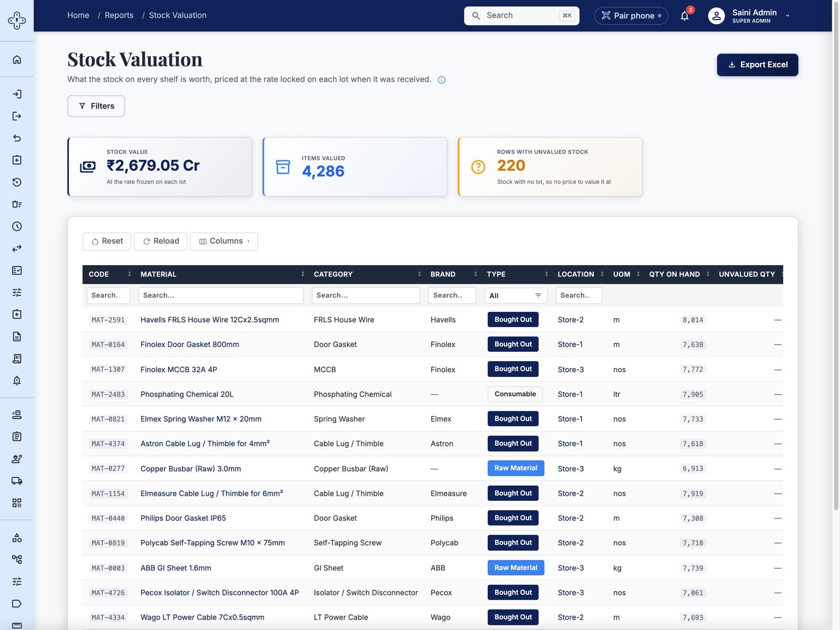Open the delivery truck sidebar icon

[17, 481]
